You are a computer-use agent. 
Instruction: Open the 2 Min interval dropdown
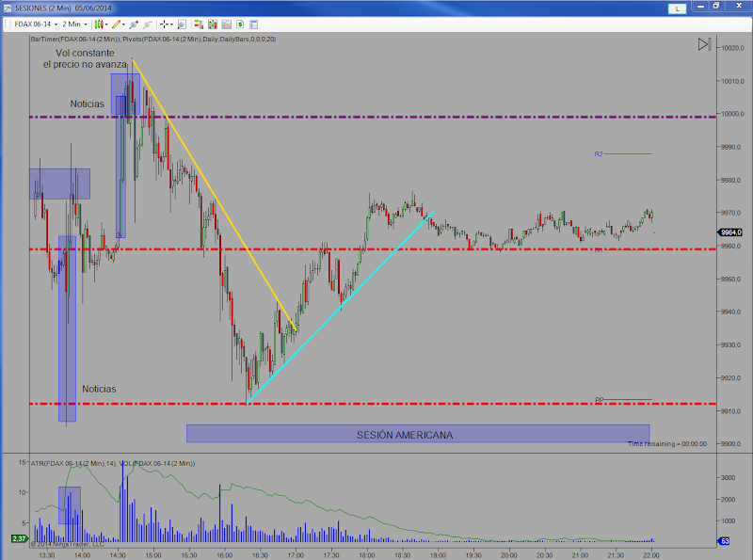coord(74,24)
